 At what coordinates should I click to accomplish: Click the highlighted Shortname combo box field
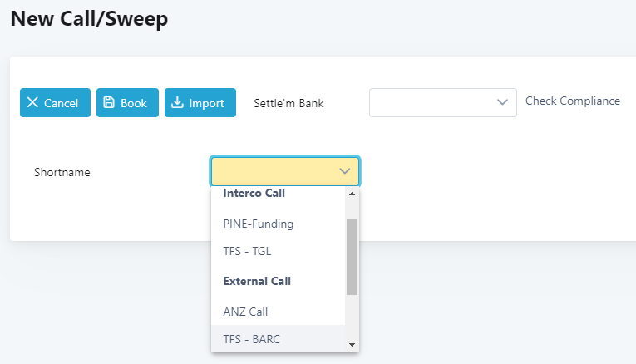tap(274, 171)
